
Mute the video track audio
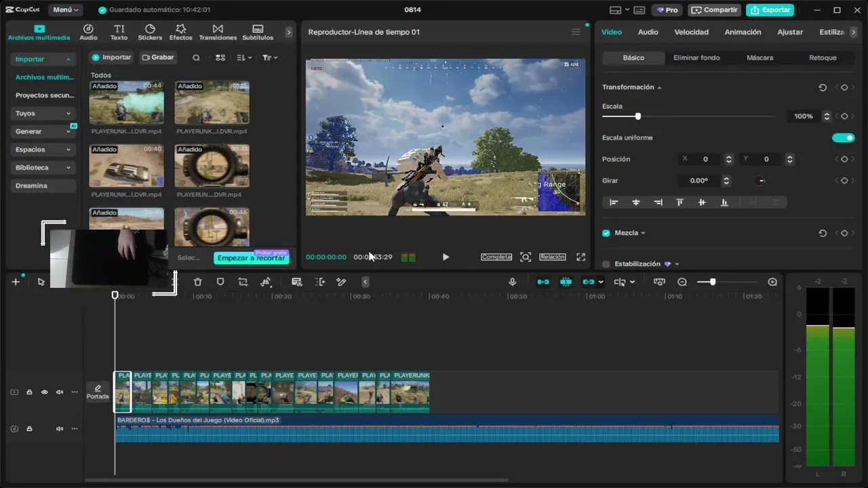[60, 392]
